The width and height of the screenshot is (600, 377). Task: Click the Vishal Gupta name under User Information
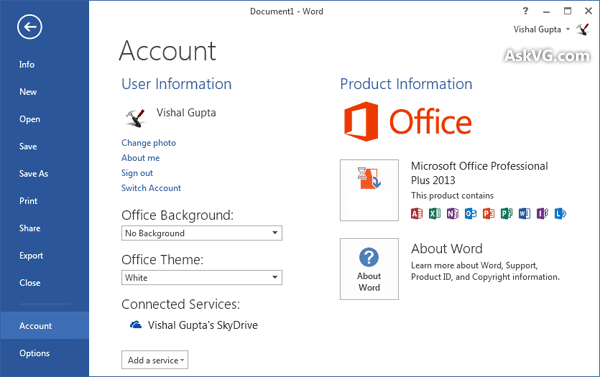point(186,113)
